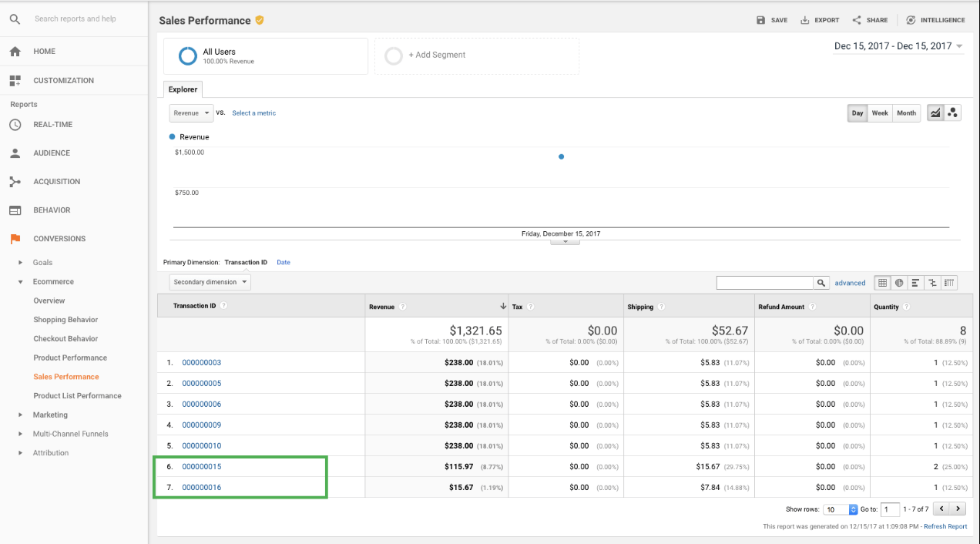
Task: Expand the Attribution section
Action: click(x=21, y=453)
